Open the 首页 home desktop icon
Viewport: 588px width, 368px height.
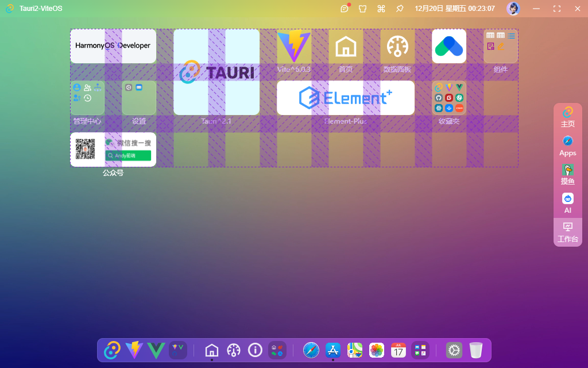(345, 46)
